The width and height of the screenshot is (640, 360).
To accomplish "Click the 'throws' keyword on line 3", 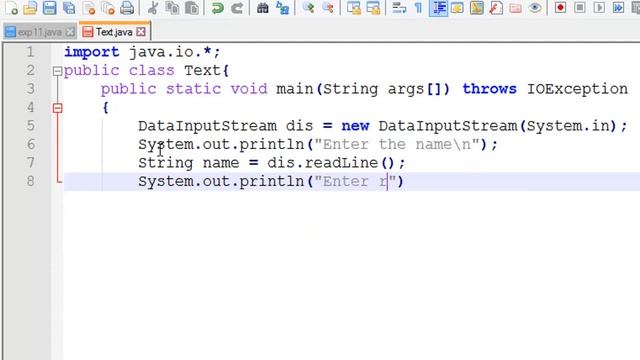I will coord(489,89).
